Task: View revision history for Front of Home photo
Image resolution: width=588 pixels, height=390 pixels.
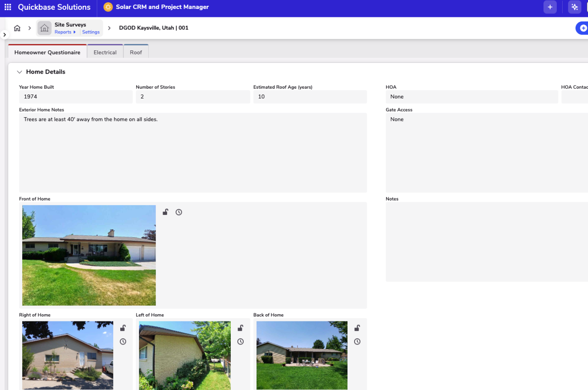Action: 179,212
